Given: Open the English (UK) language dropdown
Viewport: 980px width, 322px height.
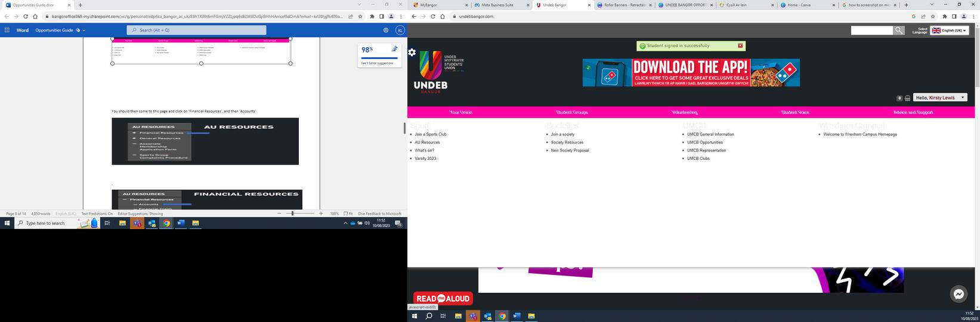Looking at the screenshot, I should (950, 30).
